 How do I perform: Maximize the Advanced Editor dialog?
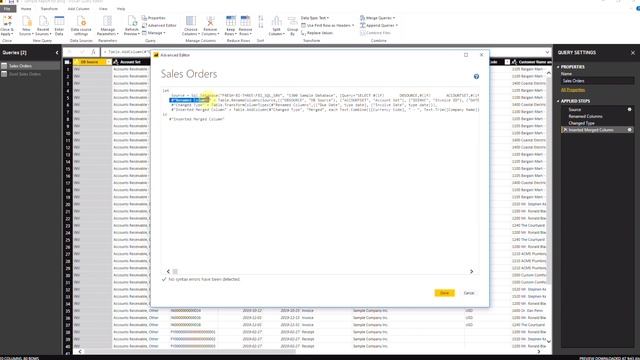click(x=466, y=55)
